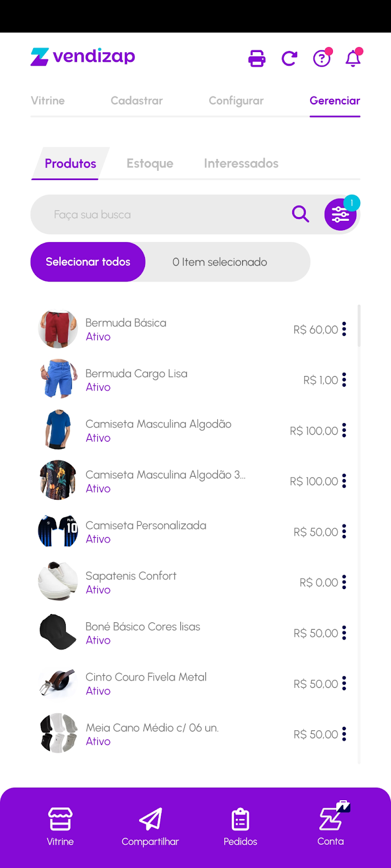Tap the Boné Básico cap thumbnail

[x=58, y=633]
